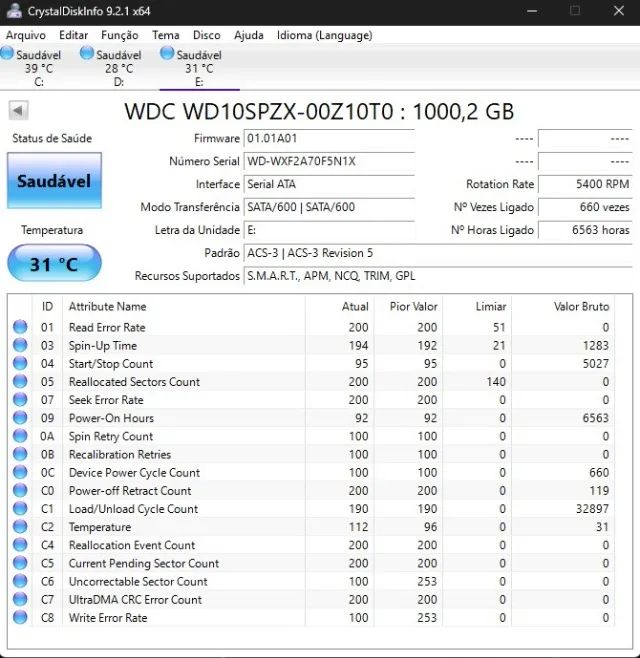Click raw value 5027 for Start/Stop Count
640x658 pixels.
tap(596, 364)
